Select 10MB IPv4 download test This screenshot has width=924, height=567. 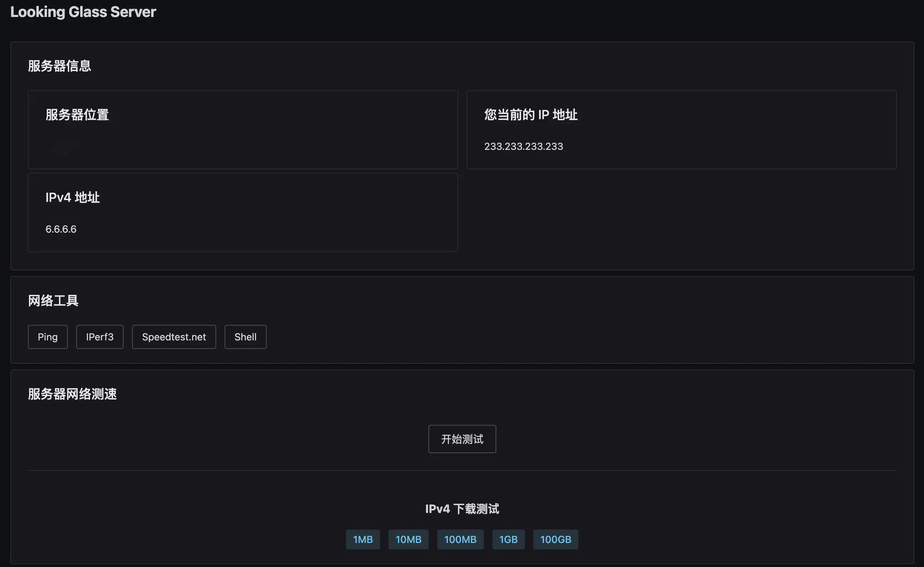click(409, 539)
